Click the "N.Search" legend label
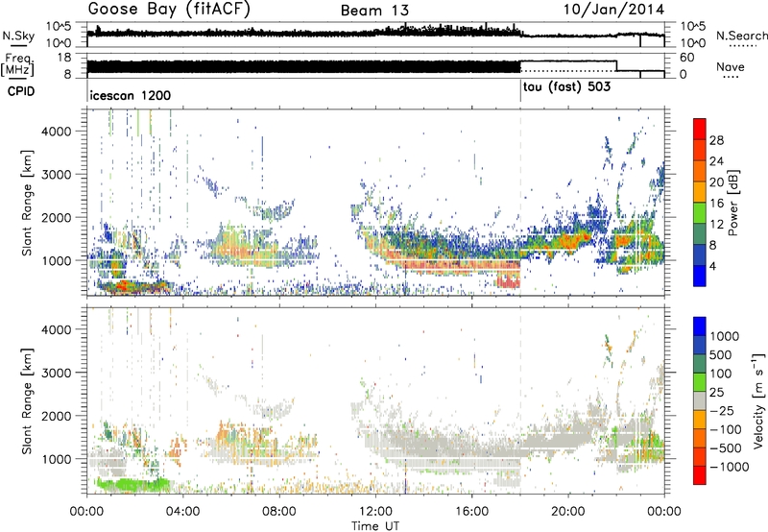 (741, 36)
